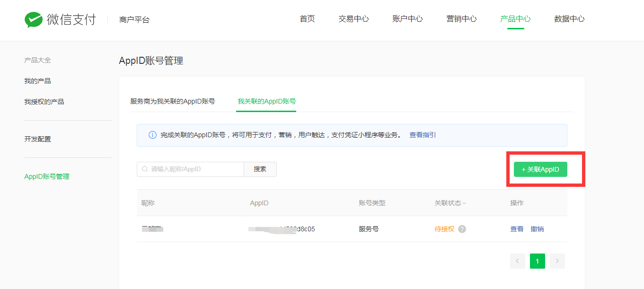The image size is (644, 289).
Task: Switch to the 服务商为我关联的AppID账号 tab
Action: [173, 101]
